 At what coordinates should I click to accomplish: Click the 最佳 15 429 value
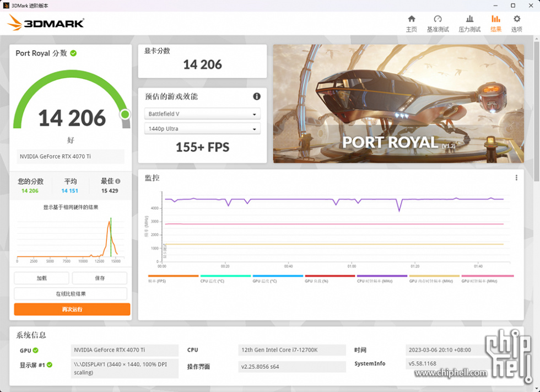110,191
